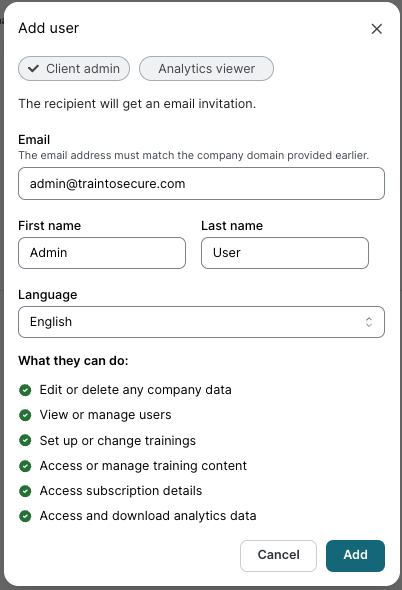The width and height of the screenshot is (402, 590).
Task: Click green check beside Access or manage training content
Action: coord(25,466)
